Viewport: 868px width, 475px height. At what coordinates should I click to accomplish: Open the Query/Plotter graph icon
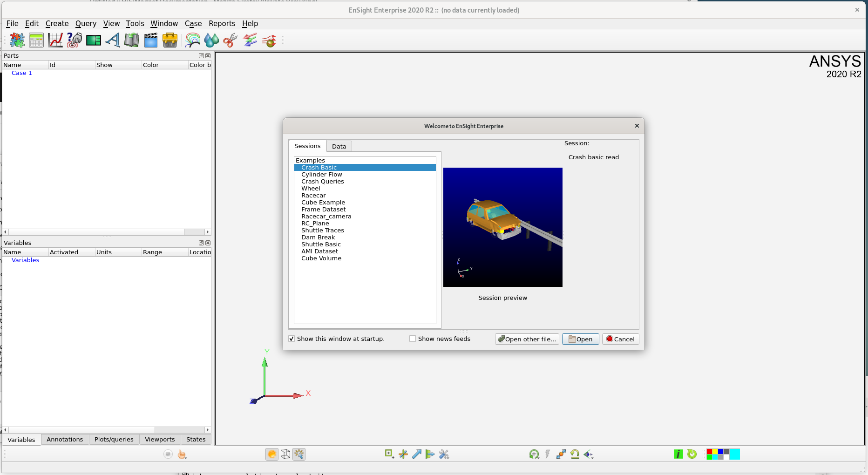click(x=55, y=41)
